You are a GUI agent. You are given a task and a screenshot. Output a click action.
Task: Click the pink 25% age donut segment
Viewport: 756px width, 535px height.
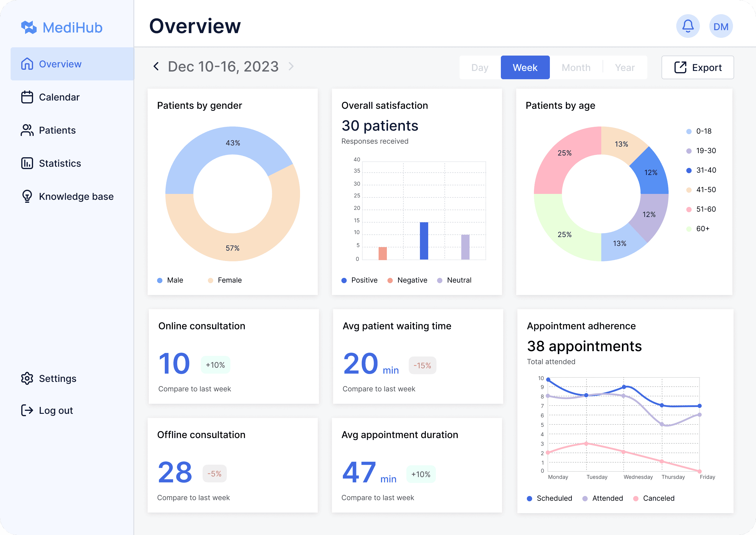pyautogui.click(x=564, y=153)
